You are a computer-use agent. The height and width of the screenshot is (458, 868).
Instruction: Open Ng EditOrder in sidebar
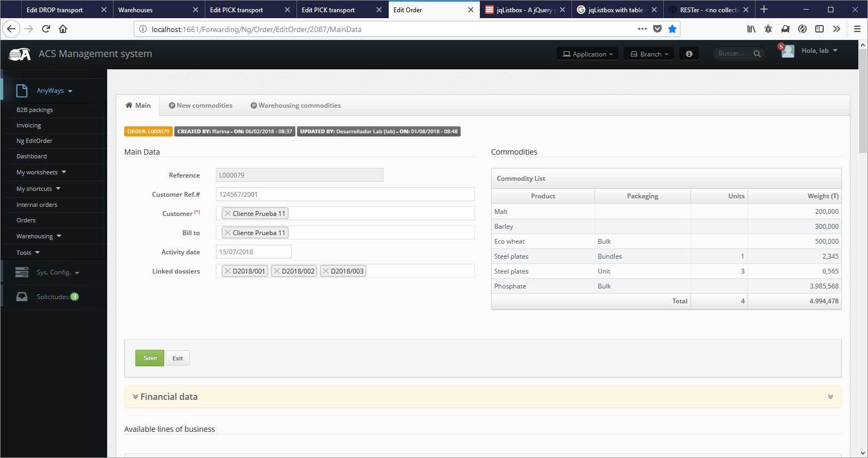[x=35, y=141]
